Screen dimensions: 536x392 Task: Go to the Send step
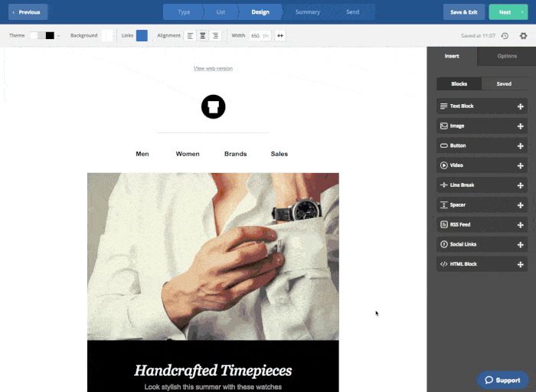[352, 12]
